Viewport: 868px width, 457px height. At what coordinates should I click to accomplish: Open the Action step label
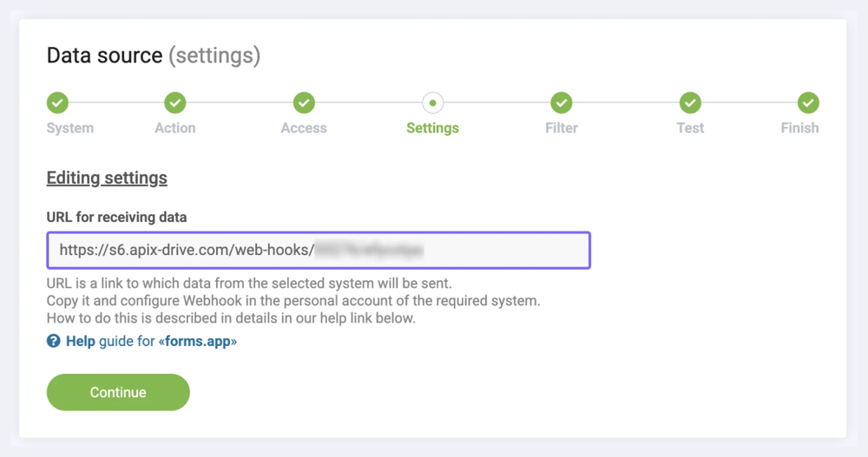(x=175, y=127)
